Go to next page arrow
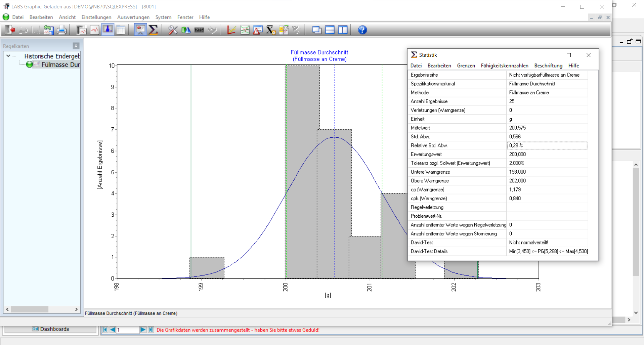The image size is (644, 345). 143,330
